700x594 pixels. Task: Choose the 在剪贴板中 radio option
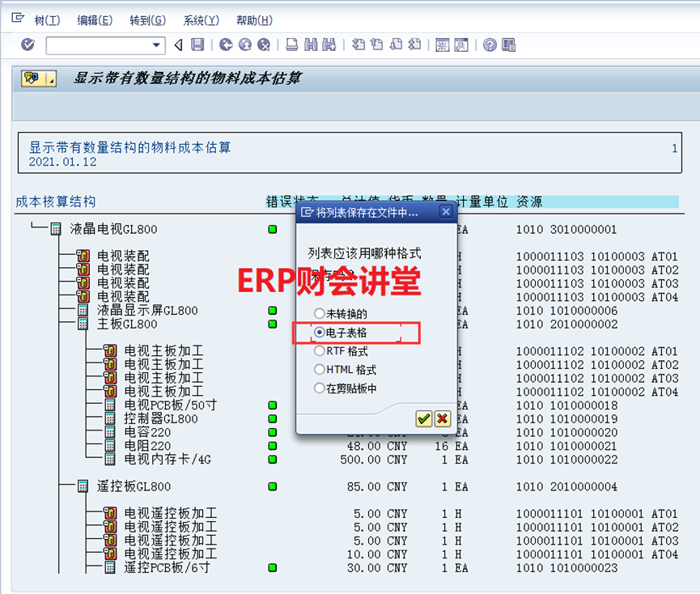click(320, 388)
